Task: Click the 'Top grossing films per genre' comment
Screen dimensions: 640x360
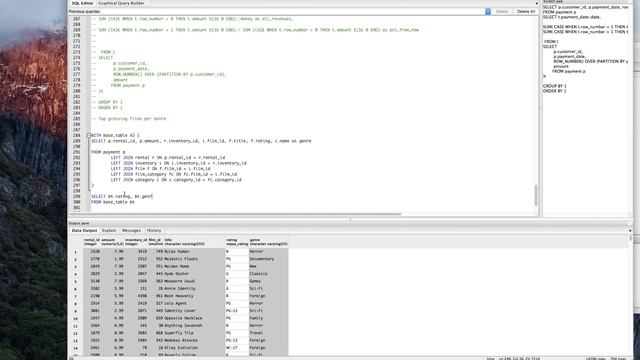Action: tap(129, 119)
